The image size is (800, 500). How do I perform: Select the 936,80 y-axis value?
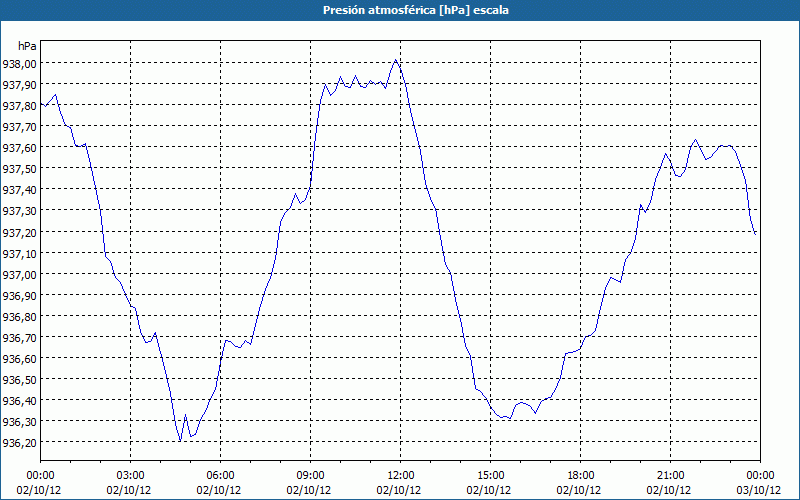coord(19,316)
